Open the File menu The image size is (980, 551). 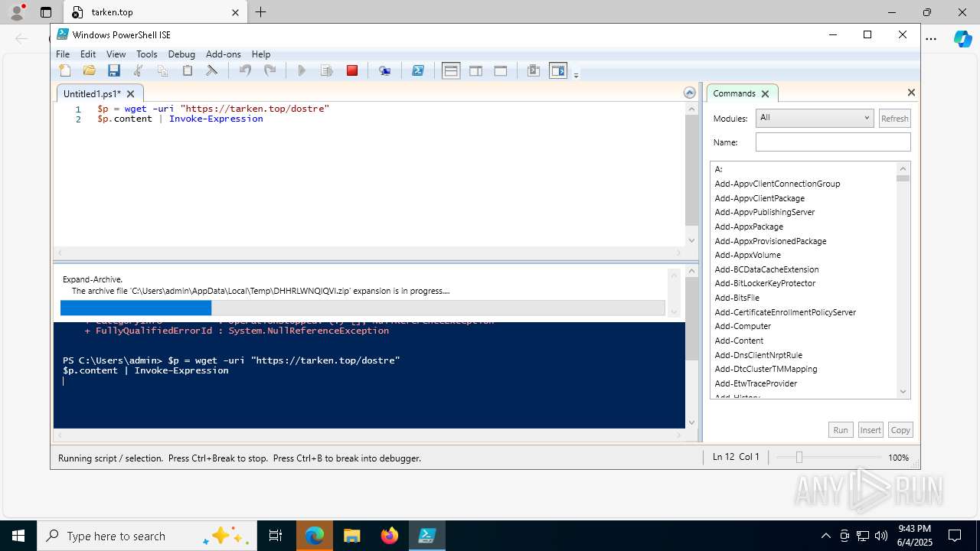63,54
